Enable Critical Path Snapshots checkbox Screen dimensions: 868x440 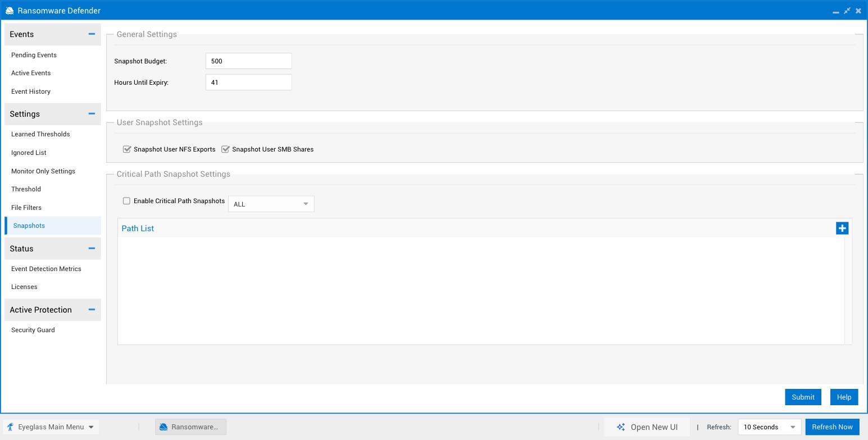coord(126,201)
